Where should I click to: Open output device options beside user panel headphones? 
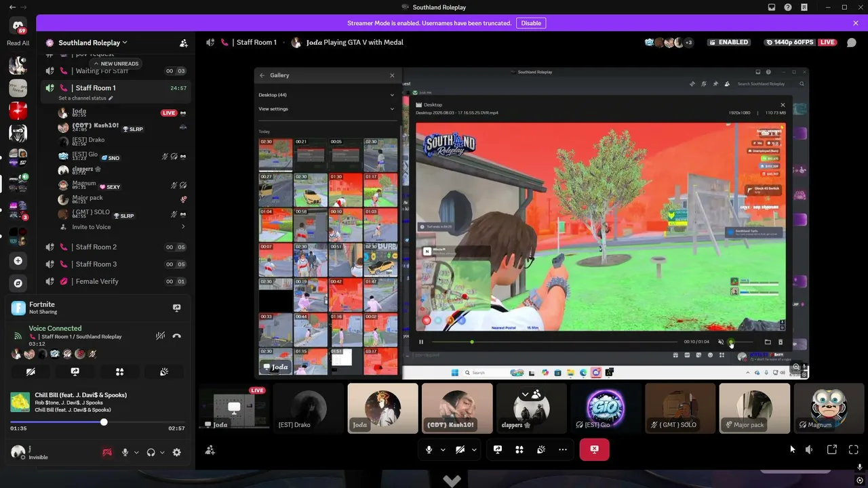point(162,452)
